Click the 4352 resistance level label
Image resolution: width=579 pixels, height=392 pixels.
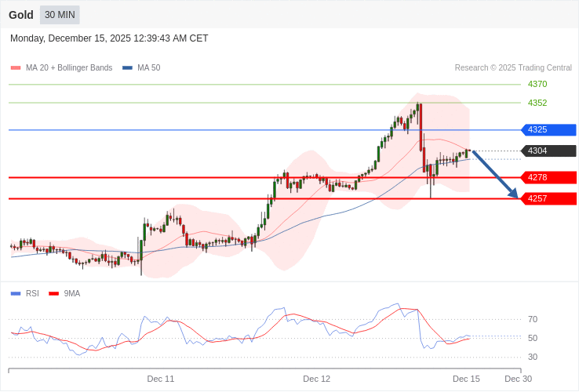[537, 103]
